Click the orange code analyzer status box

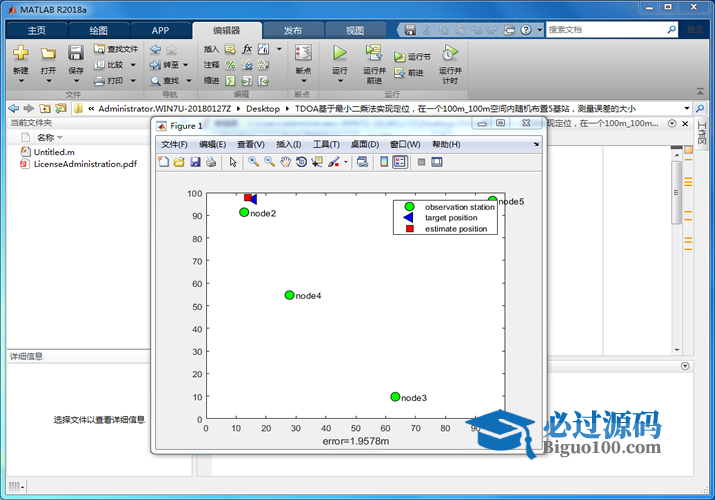[x=688, y=149]
